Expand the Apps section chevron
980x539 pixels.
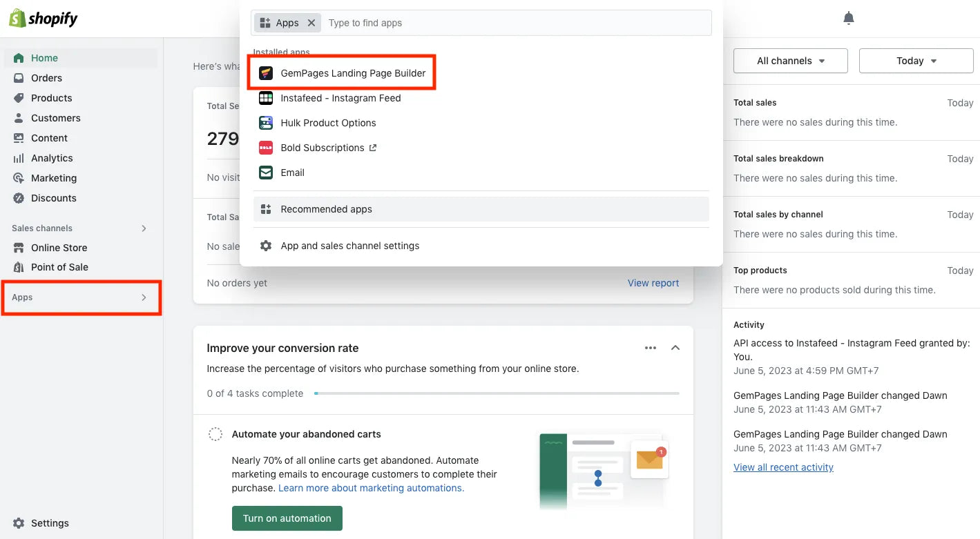(144, 297)
